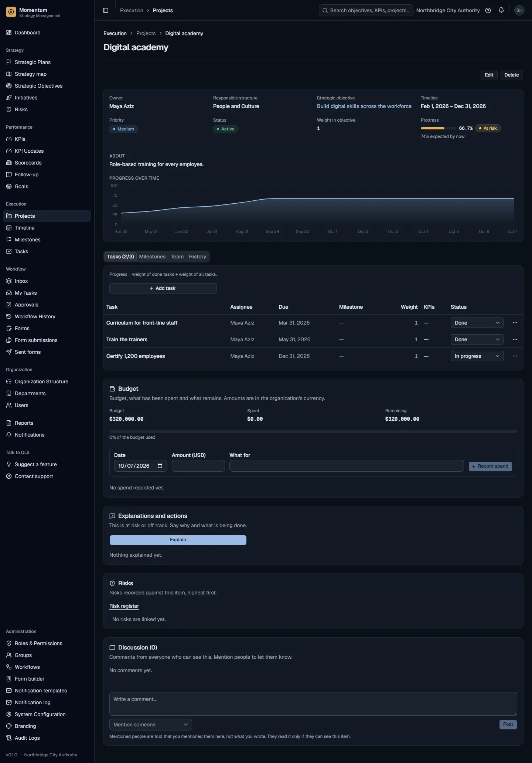
Task: Open Organization Structure in sidebar
Action: (x=47, y=381)
